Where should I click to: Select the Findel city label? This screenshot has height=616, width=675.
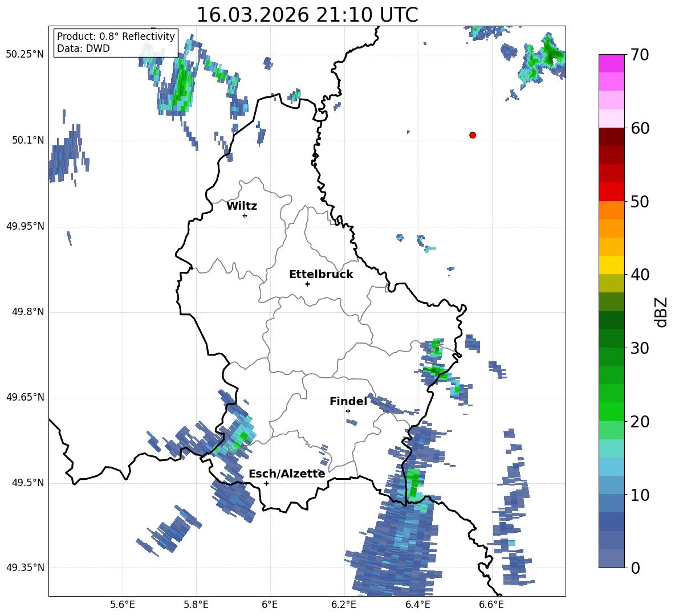point(348,401)
